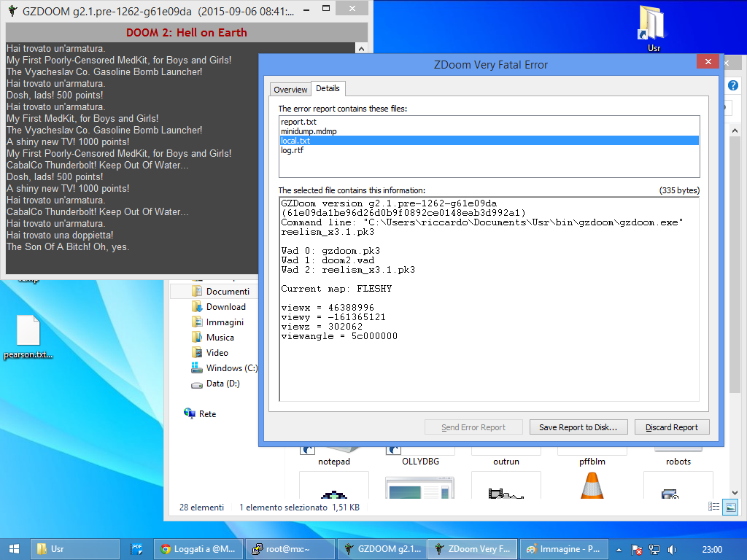Open Musica in the Explorer sidebar
This screenshot has height=560, width=747.
click(x=212, y=337)
